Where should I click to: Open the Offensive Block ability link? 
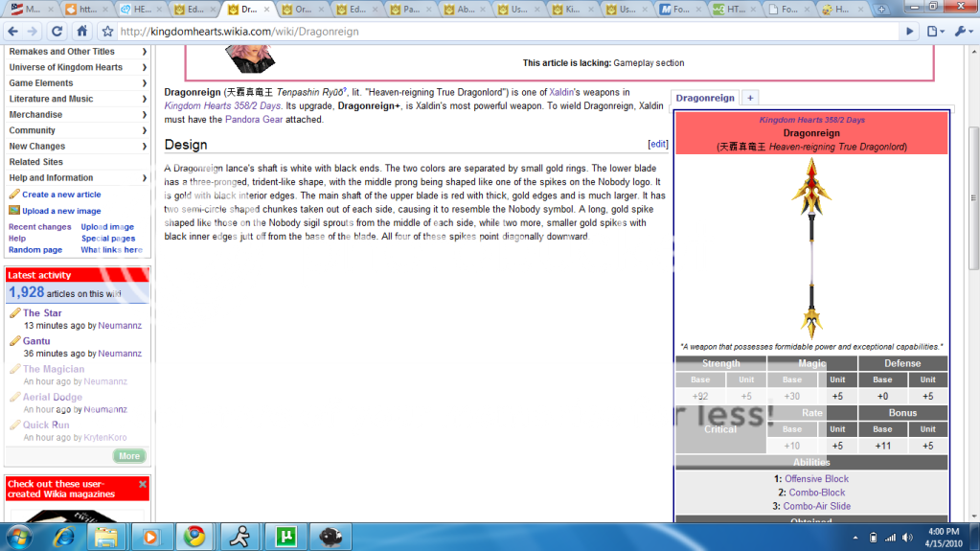pos(816,479)
